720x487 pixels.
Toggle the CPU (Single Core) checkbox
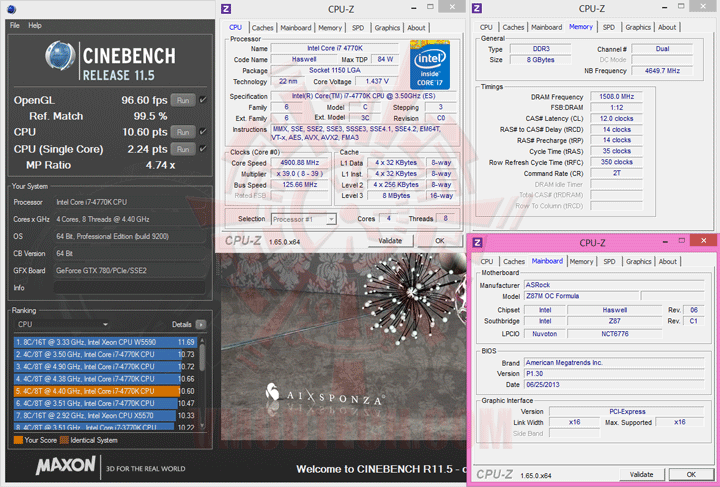pos(203,149)
